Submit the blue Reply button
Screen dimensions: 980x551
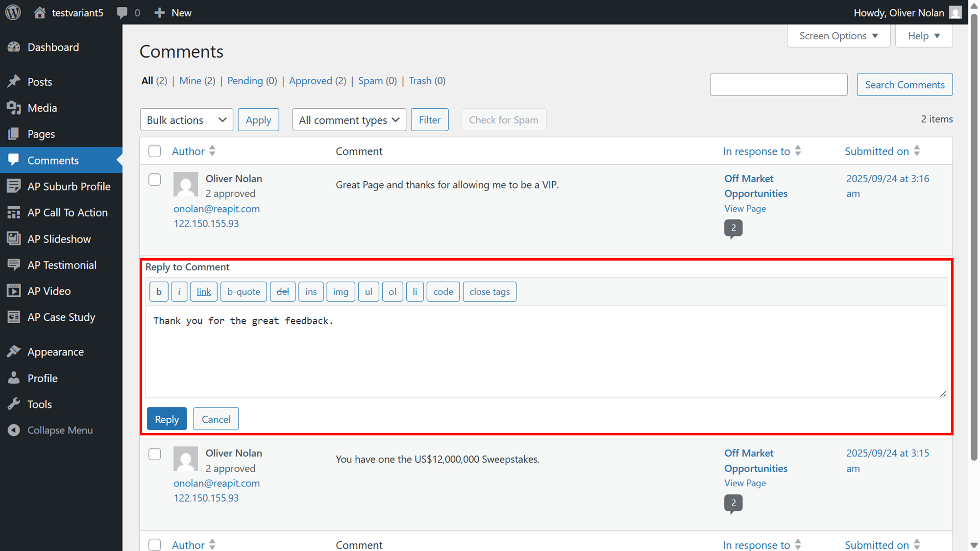point(167,419)
